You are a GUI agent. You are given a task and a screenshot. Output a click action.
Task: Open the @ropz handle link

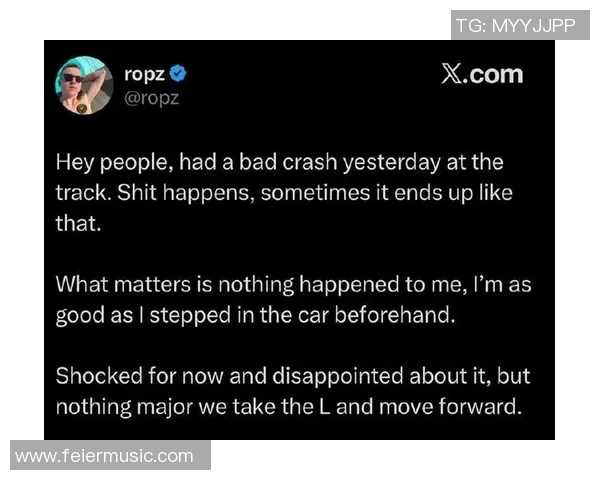tap(150, 97)
